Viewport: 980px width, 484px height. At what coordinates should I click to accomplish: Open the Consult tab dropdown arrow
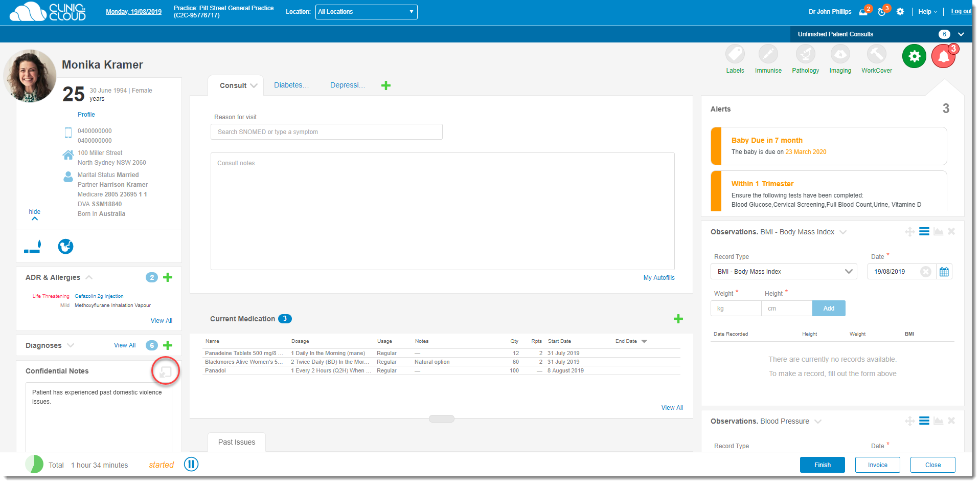coord(254,85)
